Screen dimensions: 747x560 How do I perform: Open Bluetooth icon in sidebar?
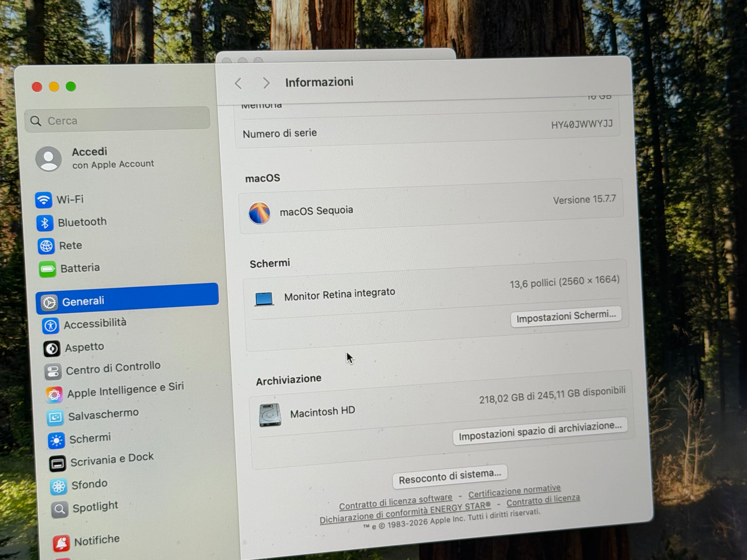tap(45, 223)
